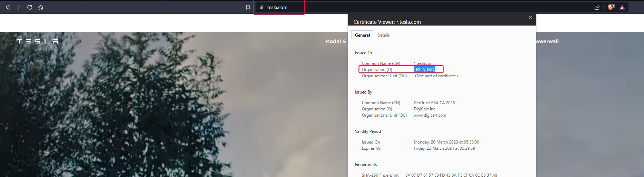
Task: Click the Issued On date value
Action: point(446,142)
